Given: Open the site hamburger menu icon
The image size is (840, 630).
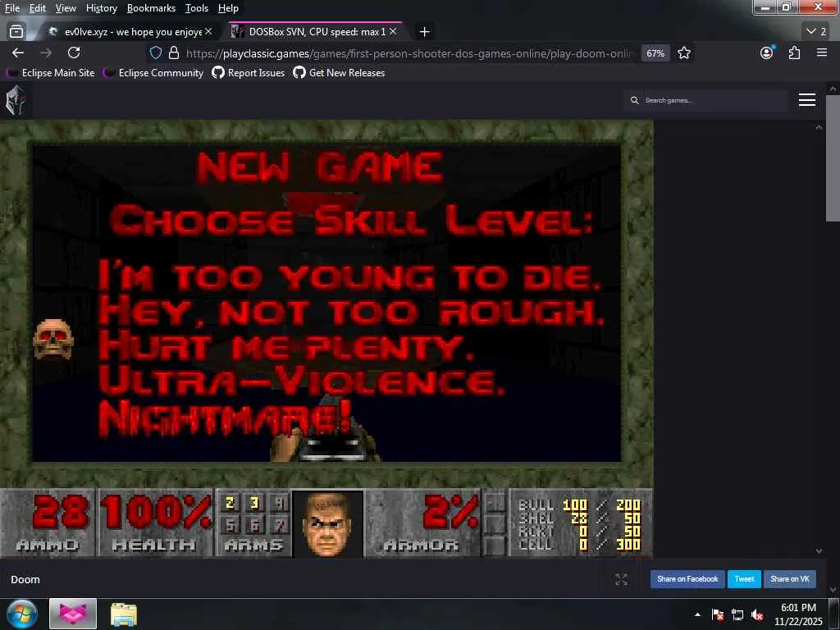Looking at the screenshot, I should (807, 99).
